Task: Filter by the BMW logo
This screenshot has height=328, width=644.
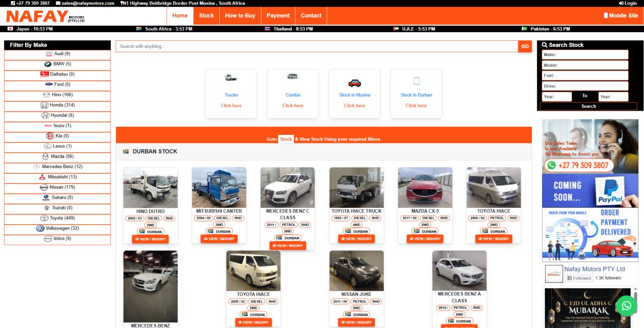Action: [48, 64]
